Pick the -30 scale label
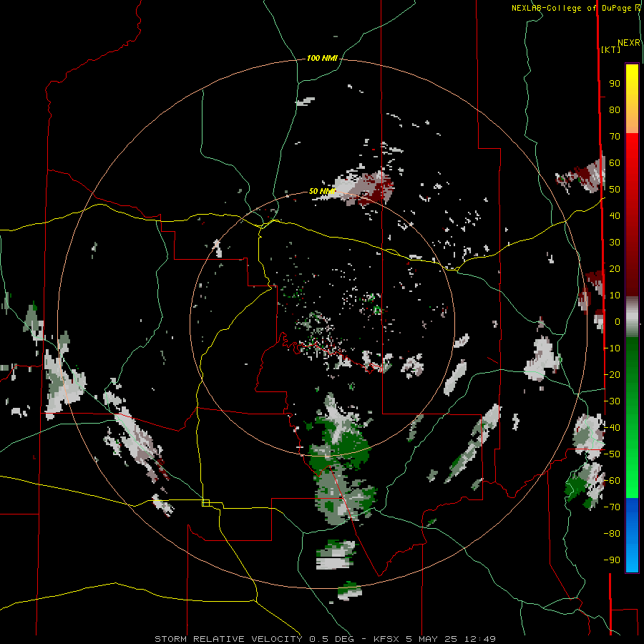 tap(613, 401)
